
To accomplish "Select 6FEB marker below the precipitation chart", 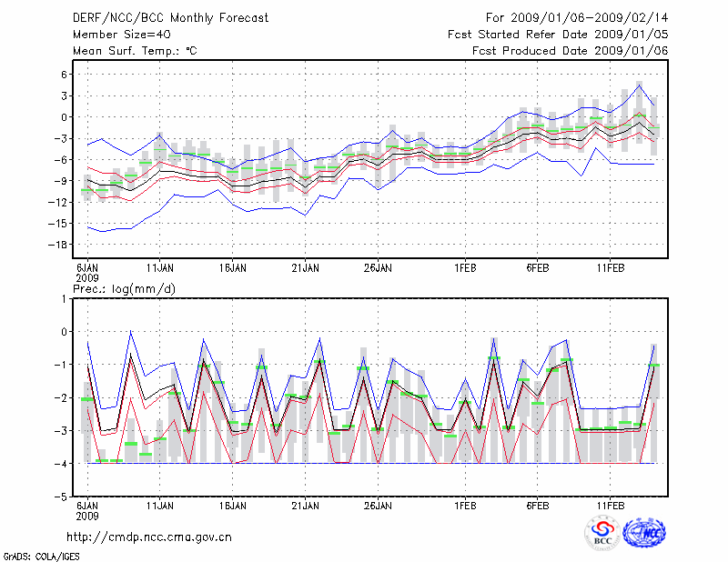I will pos(537,505).
